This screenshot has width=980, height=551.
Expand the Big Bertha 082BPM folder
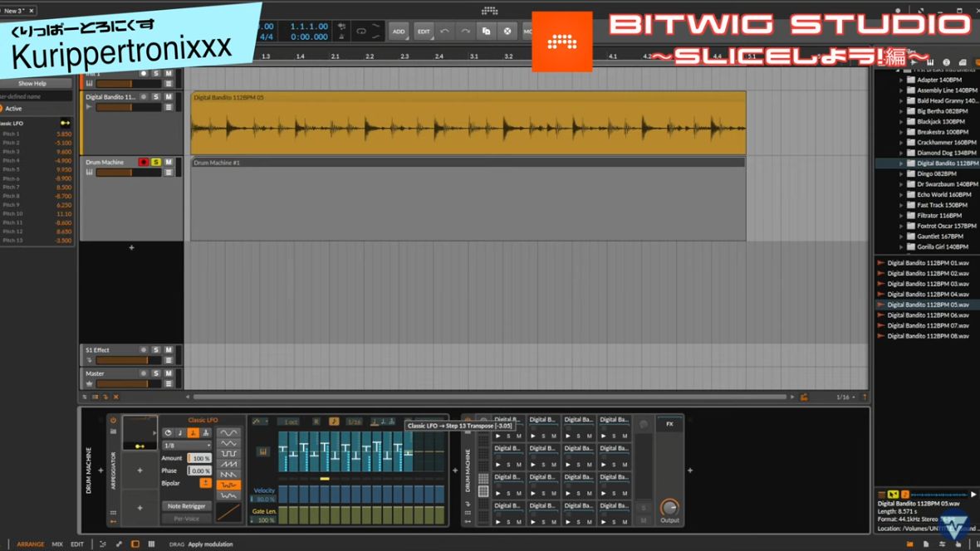[901, 111]
